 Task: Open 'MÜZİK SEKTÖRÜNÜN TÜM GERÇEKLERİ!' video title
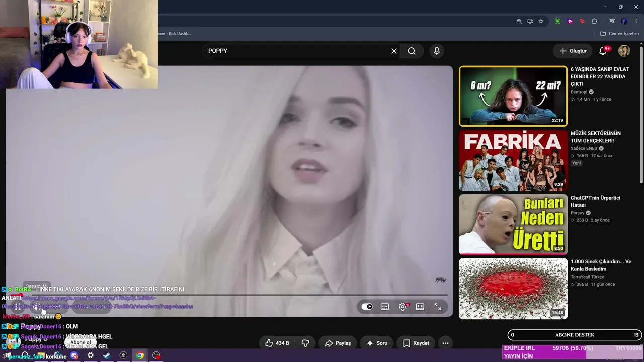tap(596, 137)
